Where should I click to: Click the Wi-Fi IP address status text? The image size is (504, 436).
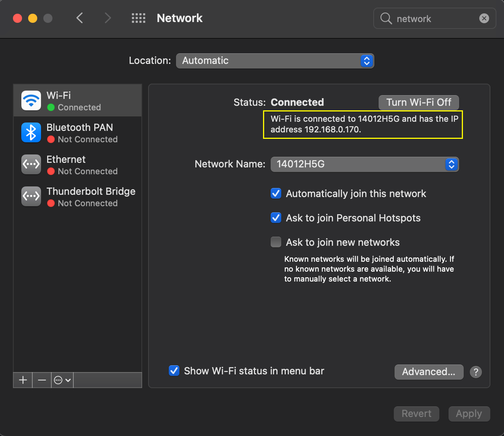point(364,124)
